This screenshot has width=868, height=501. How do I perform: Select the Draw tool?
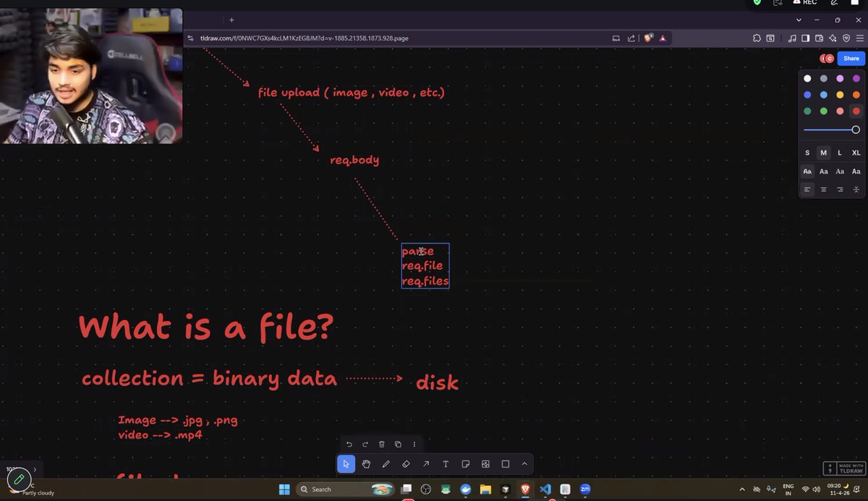[x=386, y=463]
